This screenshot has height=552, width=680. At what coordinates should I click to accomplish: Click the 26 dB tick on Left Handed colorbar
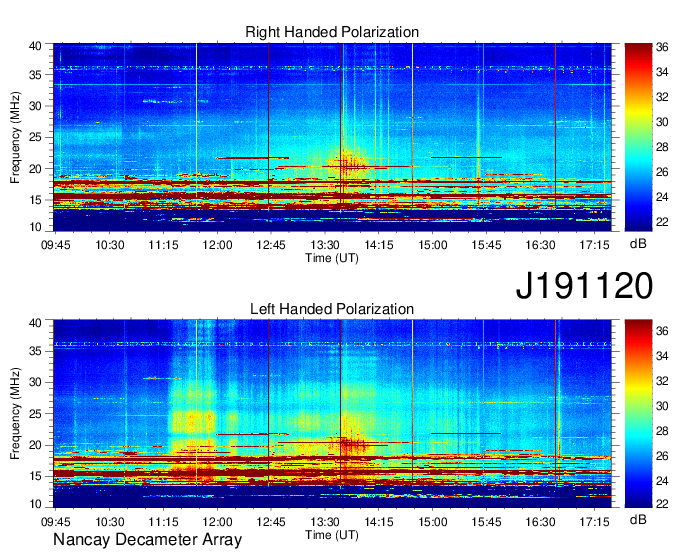pyautogui.click(x=662, y=456)
